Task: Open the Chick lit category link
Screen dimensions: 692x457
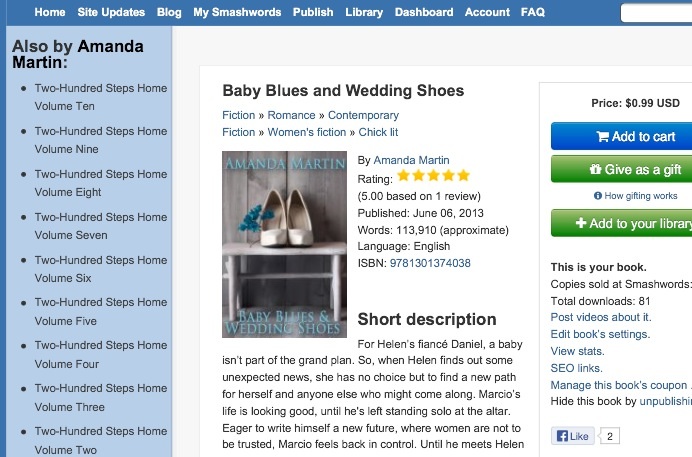Action: pyautogui.click(x=378, y=132)
